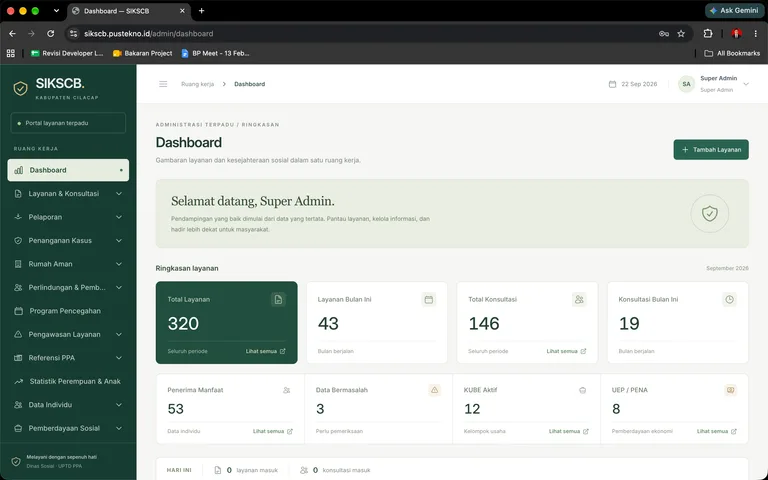Click the clock icon on Konsultasi Bulan Ini card

click(x=729, y=300)
